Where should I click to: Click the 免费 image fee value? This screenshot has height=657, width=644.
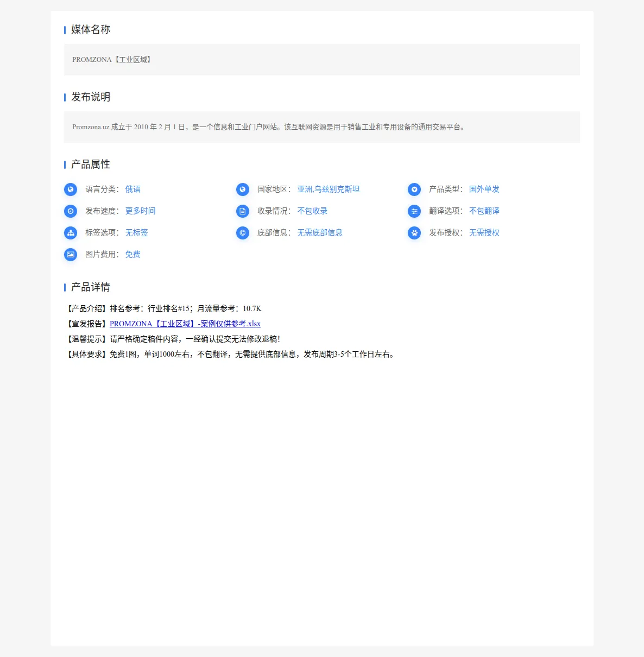pyautogui.click(x=133, y=255)
